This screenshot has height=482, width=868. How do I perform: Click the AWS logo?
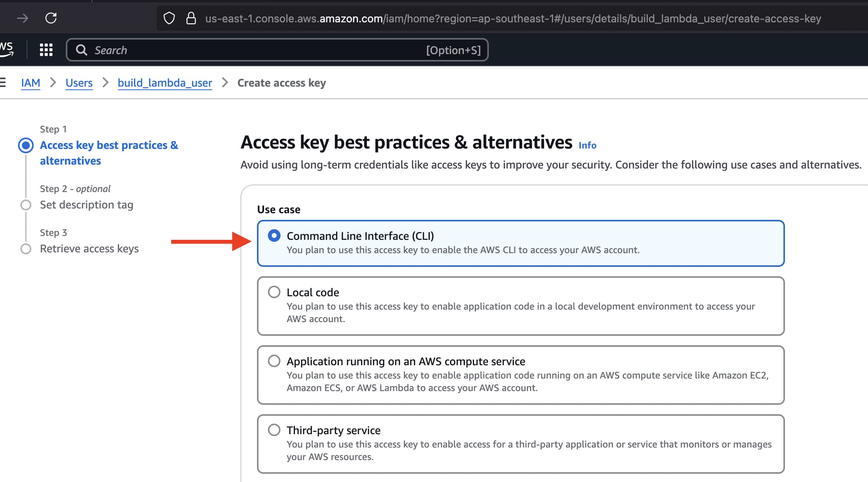click(x=6, y=50)
